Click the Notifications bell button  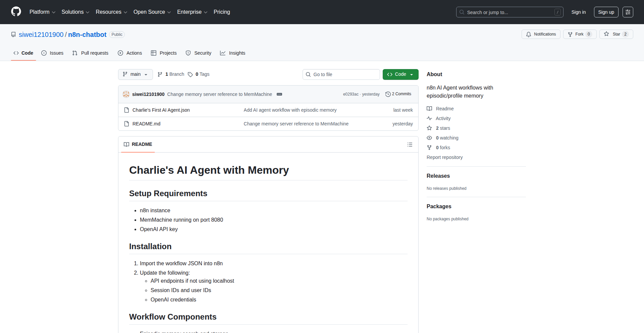pyautogui.click(x=541, y=34)
